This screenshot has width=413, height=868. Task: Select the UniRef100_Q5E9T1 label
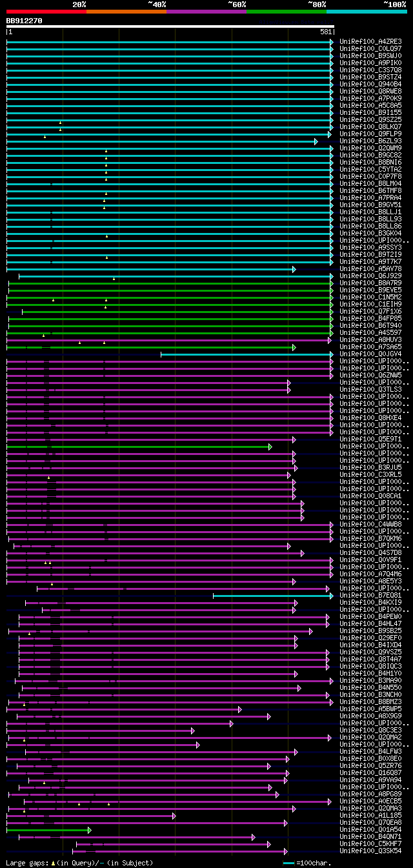click(x=370, y=439)
